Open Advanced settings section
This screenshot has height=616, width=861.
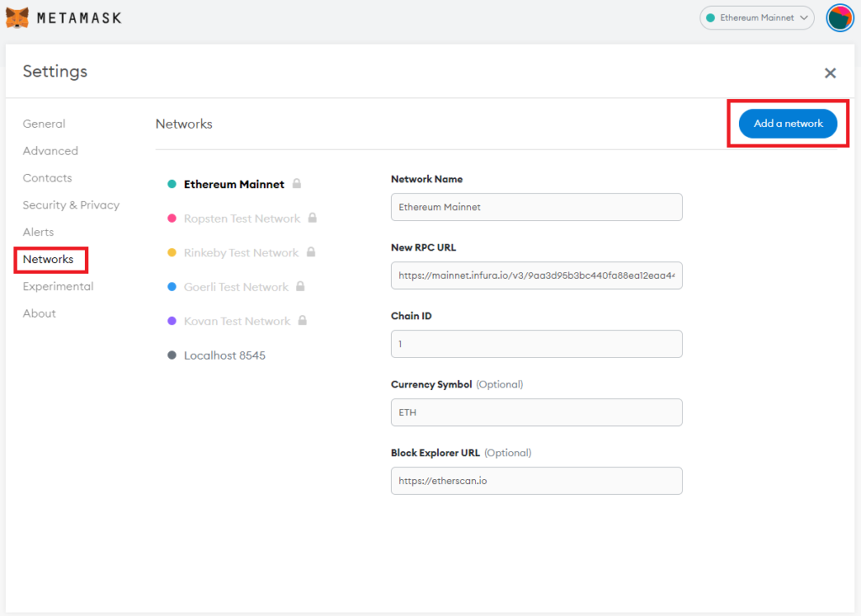point(50,151)
